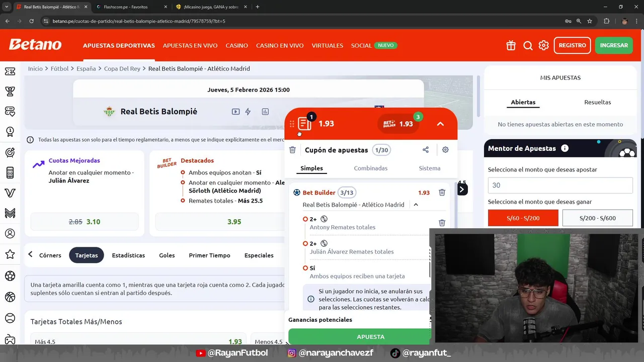Select the Estadísticas market tab
644x362 pixels.
point(128,255)
